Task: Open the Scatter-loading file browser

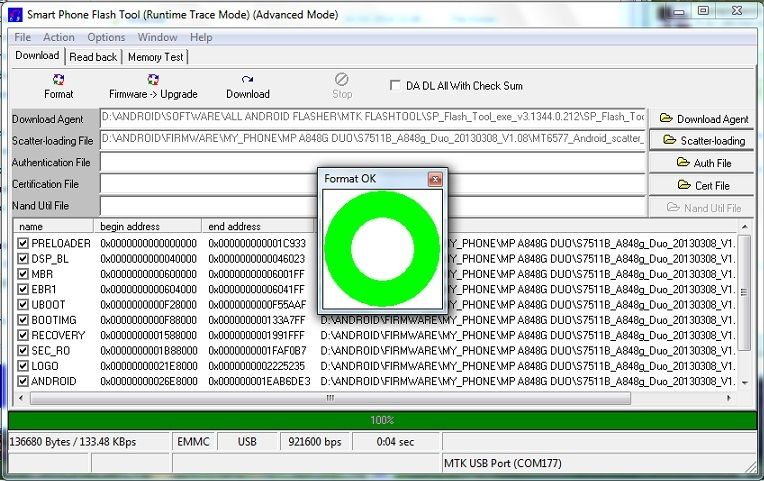Action: pos(702,140)
